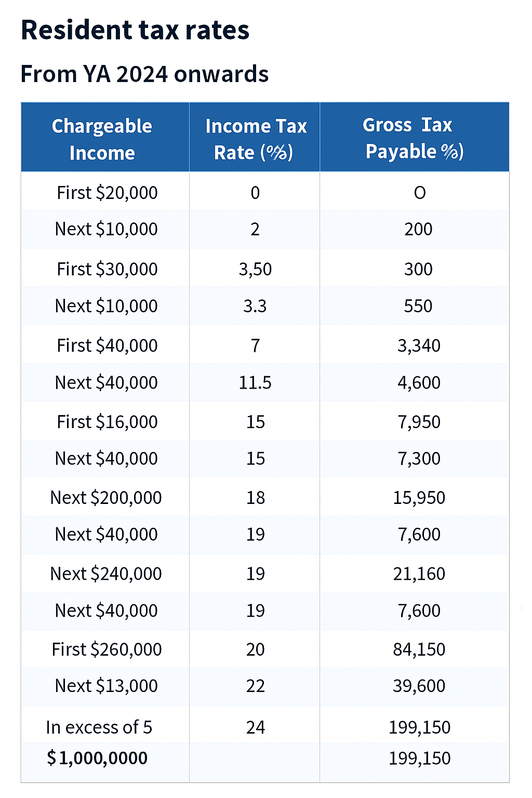
Task: Select the Chargeable Income column header
Action: (102, 139)
